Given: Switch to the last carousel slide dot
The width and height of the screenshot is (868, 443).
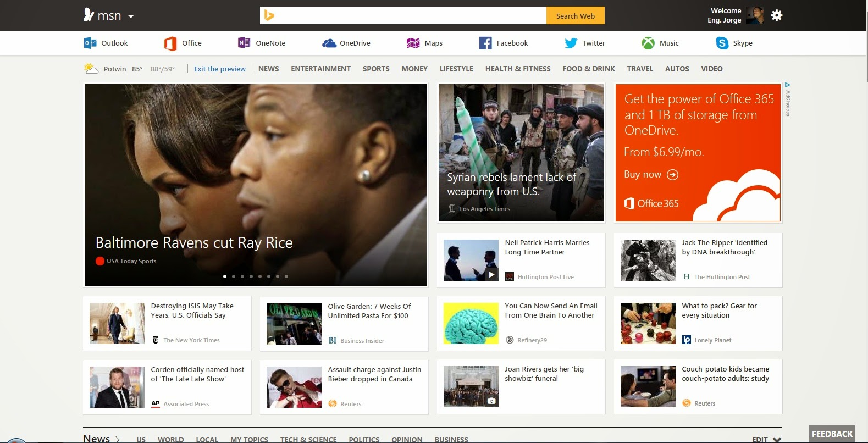Looking at the screenshot, I should [x=286, y=276].
